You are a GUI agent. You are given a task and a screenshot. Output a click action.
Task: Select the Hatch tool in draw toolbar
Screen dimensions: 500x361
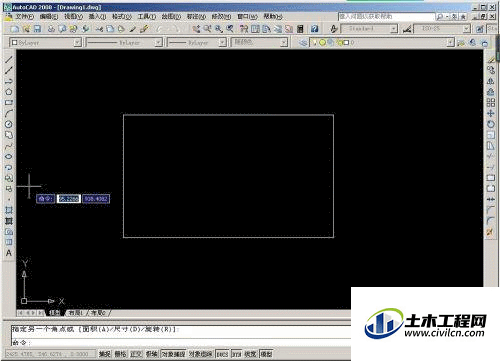(9, 210)
